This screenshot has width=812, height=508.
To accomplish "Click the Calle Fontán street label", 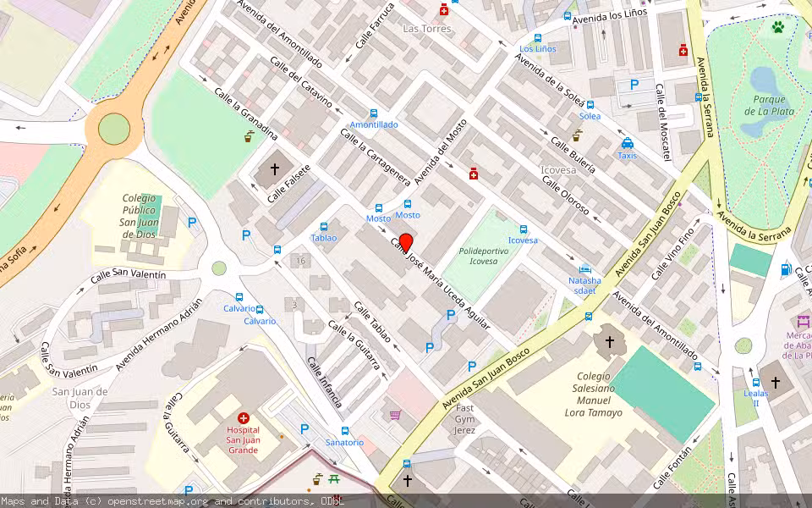I will 672,467.
